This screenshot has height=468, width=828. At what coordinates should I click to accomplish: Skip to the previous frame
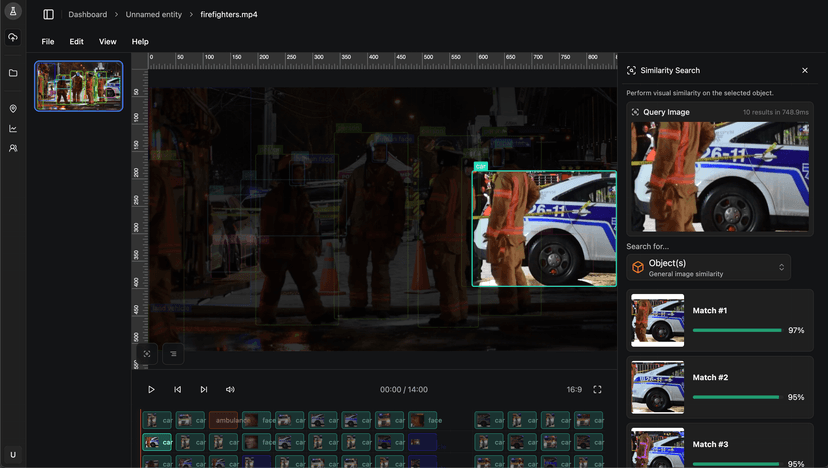coord(178,390)
